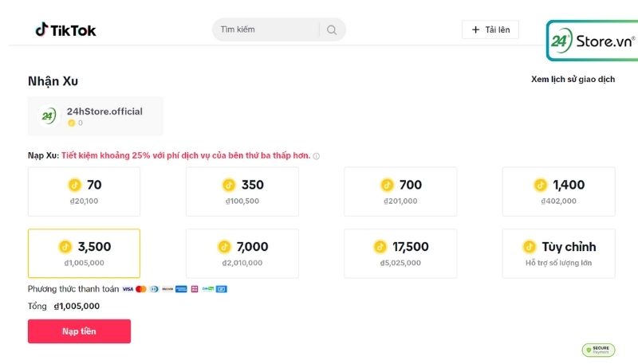The height and width of the screenshot is (364, 638).
Task: Click the plus icon in Tải lên
Action: pyautogui.click(x=475, y=29)
